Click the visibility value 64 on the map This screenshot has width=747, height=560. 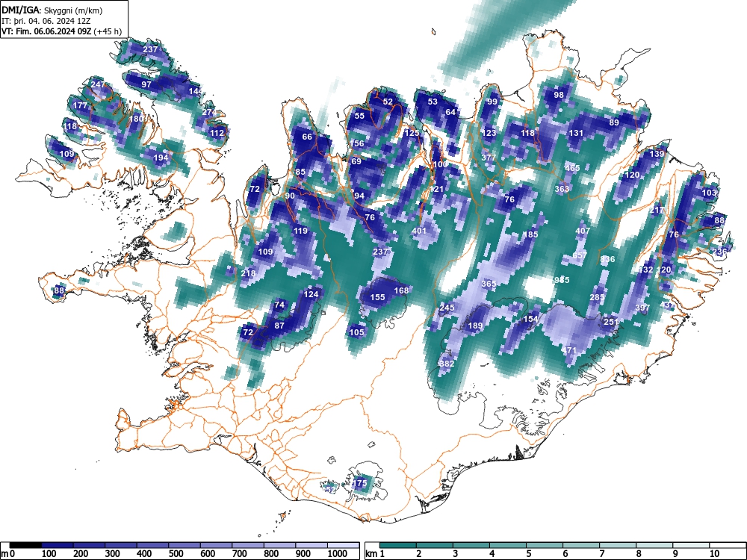click(x=450, y=113)
